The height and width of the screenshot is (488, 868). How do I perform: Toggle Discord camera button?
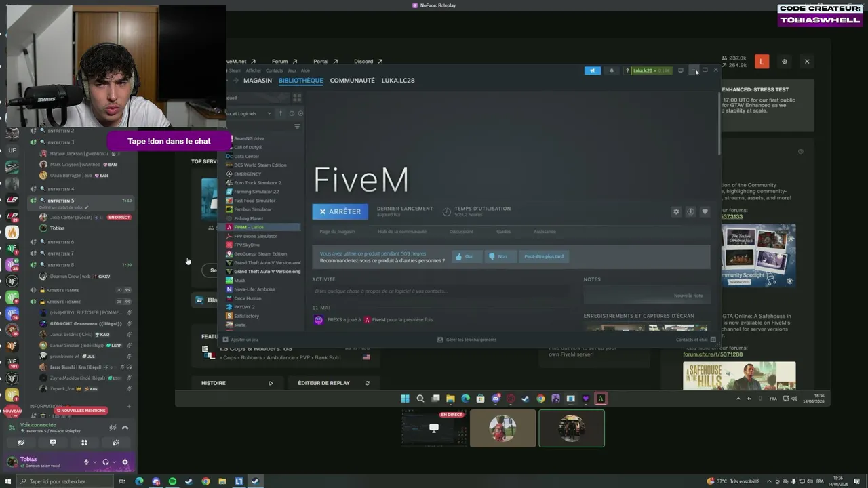[21, 443]
